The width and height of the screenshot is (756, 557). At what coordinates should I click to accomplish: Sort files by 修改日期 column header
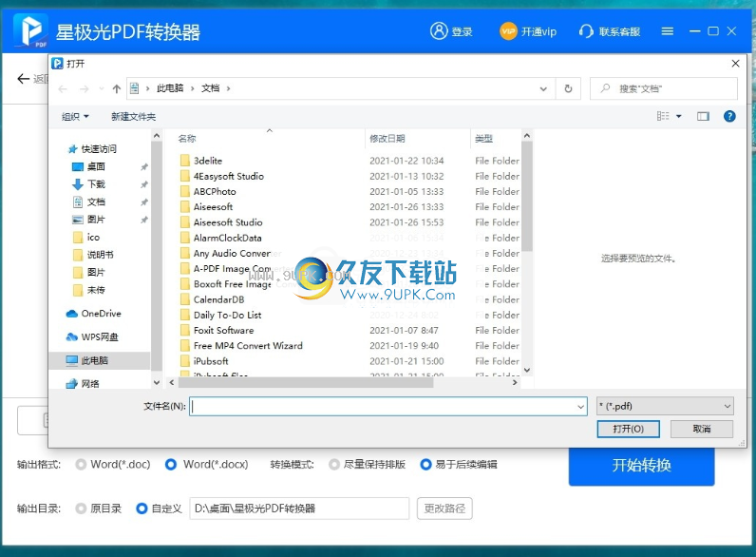coord(387,139)
